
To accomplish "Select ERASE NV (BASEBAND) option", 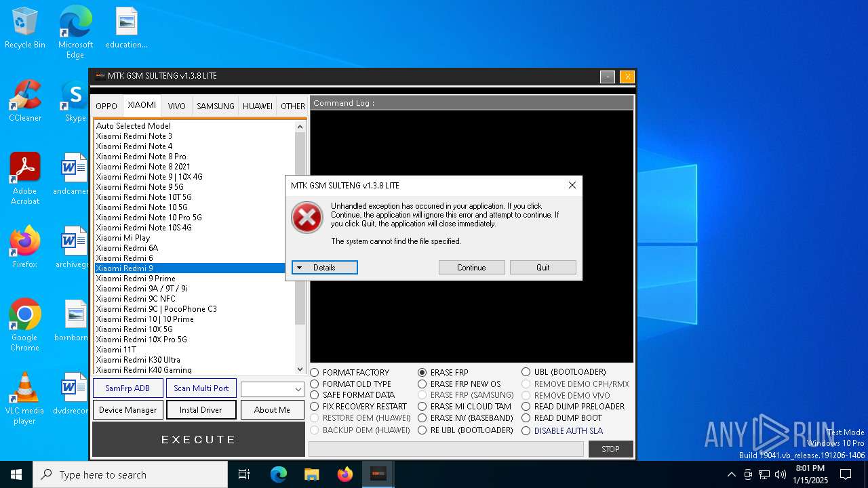I will (x=466, y=418).
